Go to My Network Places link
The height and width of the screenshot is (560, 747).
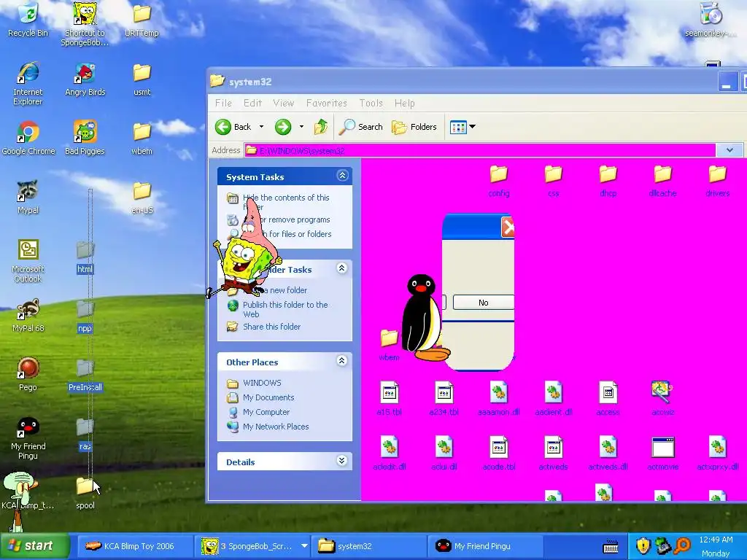[x=275, y=427]
